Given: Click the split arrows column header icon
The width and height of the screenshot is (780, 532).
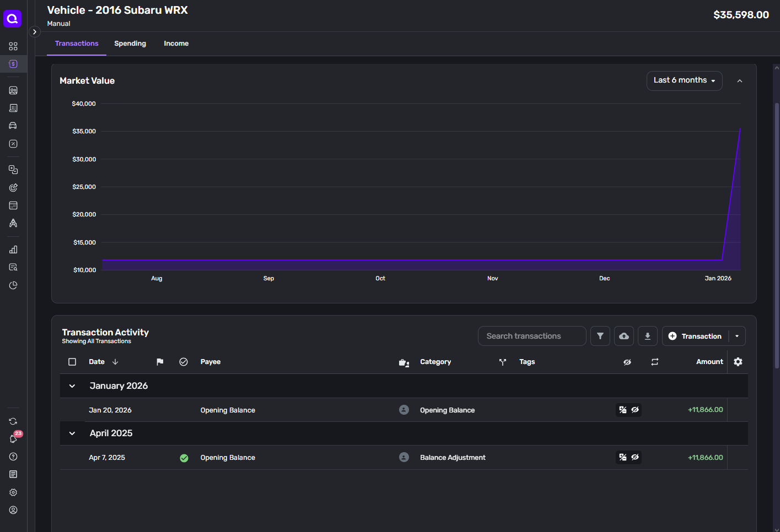Looking at the screenshot, I should [503, 362].
